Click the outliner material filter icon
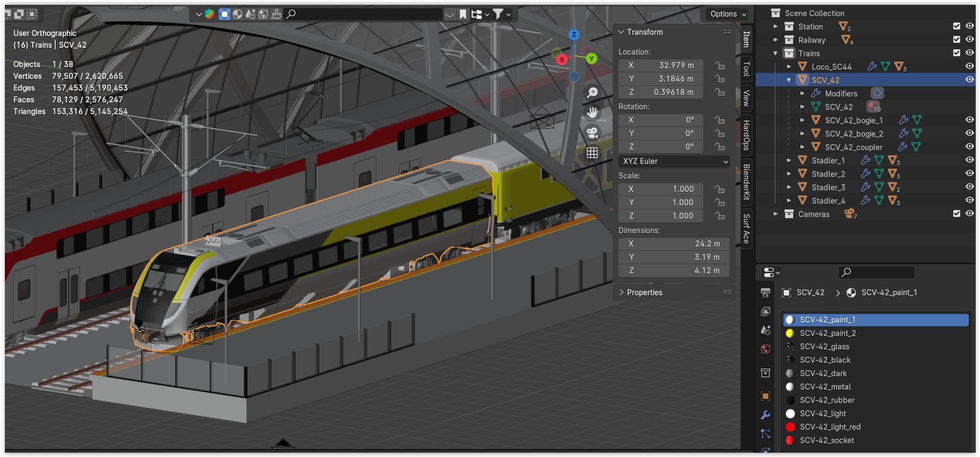Viewport: 980px width, 457px height. coord(237,14)
